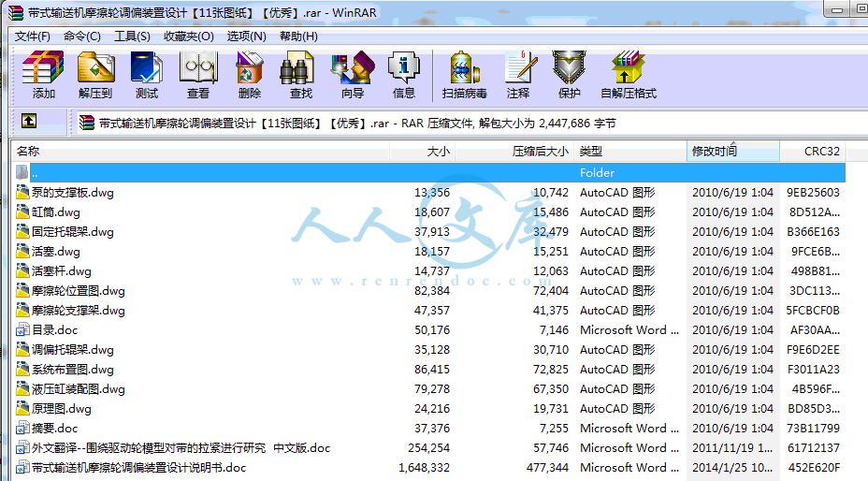Select file 摩擦轮支撑架.dwg
The width and height of the screenshot is (868, 481).
pos(78,311)
